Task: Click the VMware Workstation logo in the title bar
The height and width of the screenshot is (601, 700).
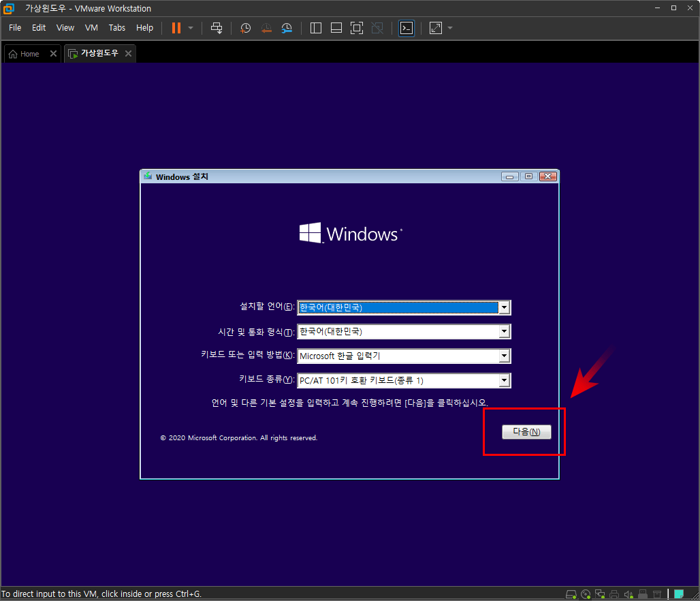Action: (x=9, y=8)
